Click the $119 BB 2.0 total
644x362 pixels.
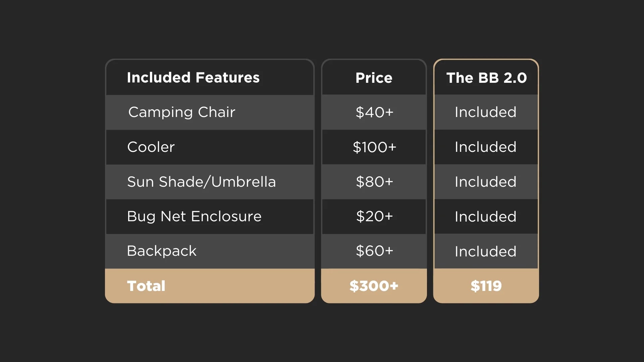click(486, 286)
